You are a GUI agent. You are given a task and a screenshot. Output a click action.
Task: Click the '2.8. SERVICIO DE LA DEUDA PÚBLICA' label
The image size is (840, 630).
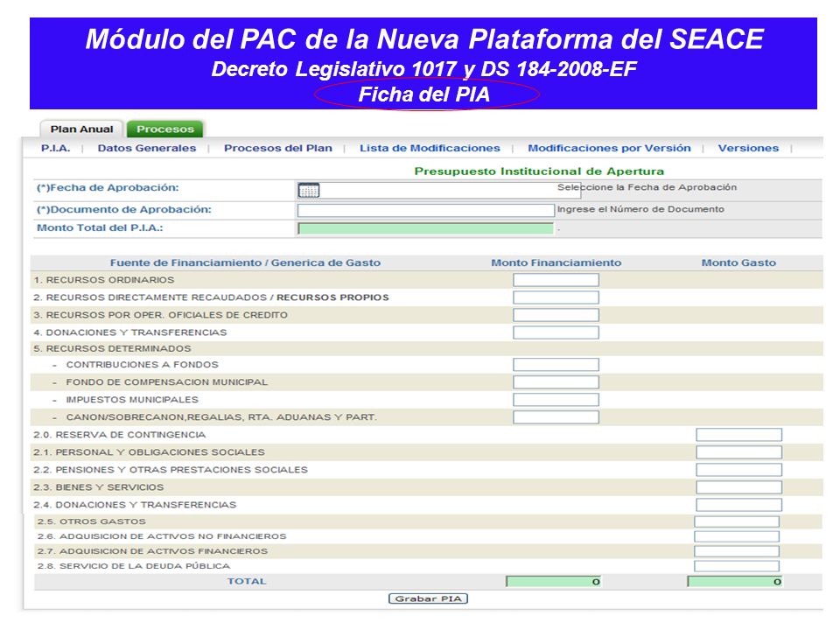[134, 566]
